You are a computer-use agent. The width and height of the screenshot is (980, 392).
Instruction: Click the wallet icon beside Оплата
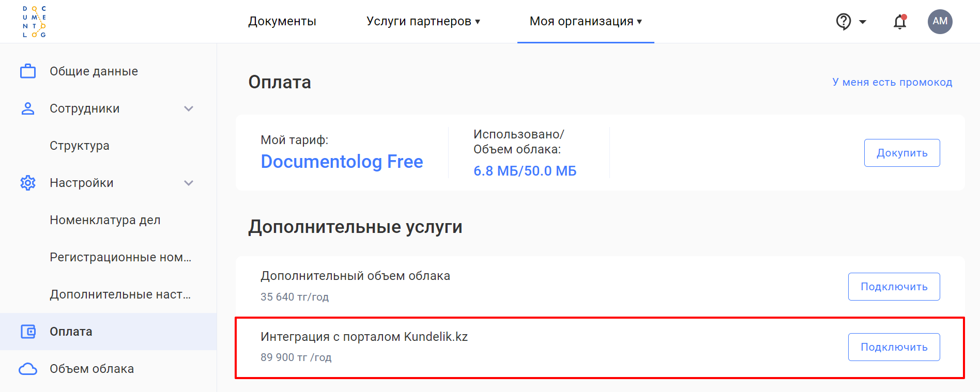click(x=28, y=332)
